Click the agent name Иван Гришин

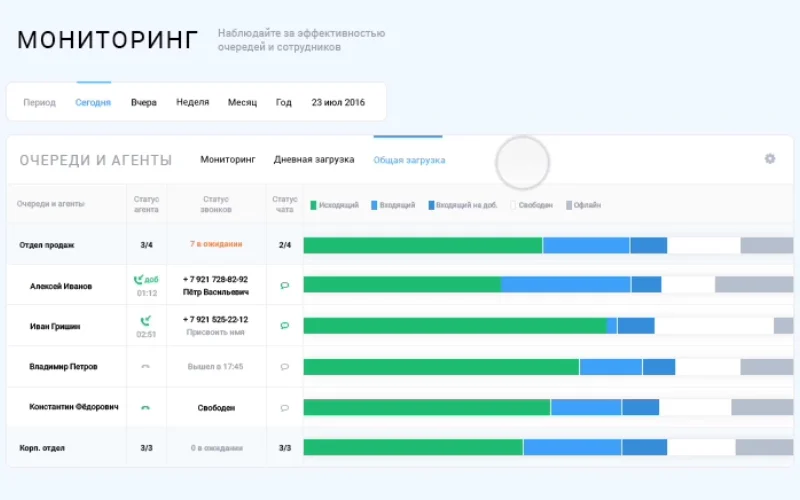[55, 326]
